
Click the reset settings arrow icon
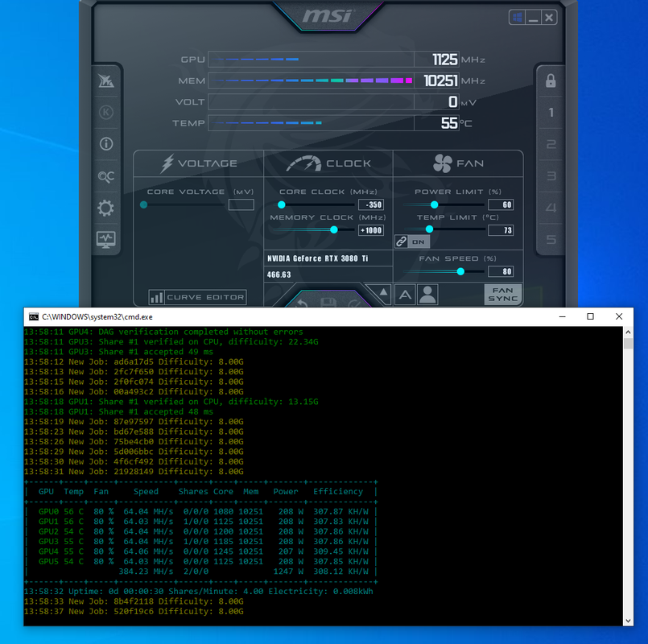(302, 303)
